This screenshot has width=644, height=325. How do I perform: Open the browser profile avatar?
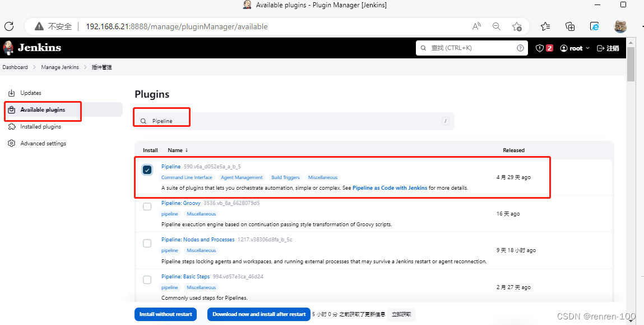point(620,26)
